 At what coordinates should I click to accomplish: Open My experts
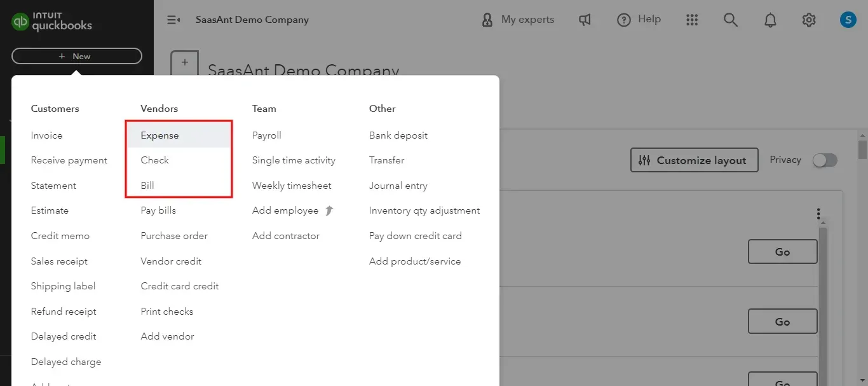tap(517, 20)
